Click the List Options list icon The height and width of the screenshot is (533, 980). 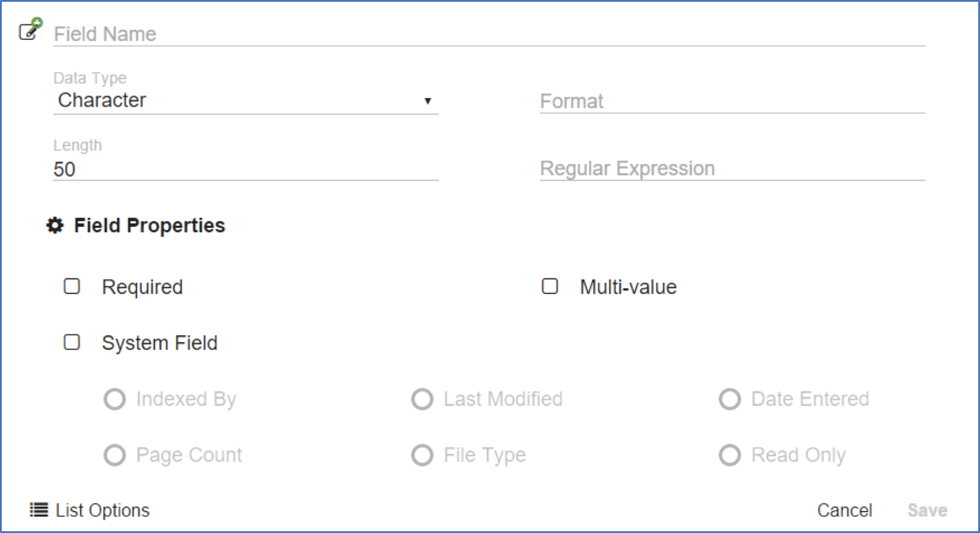pos(39,510)
